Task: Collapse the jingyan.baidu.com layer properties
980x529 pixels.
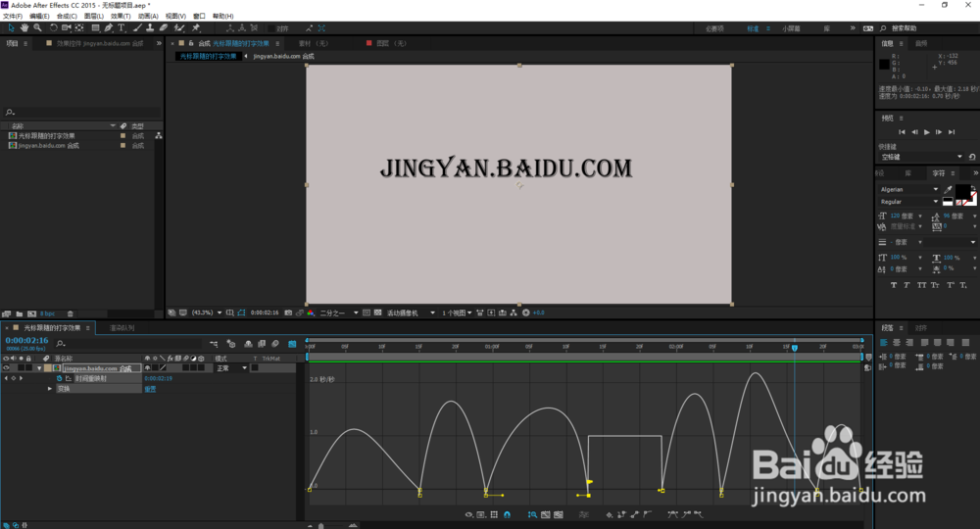Action: [39, 368]
